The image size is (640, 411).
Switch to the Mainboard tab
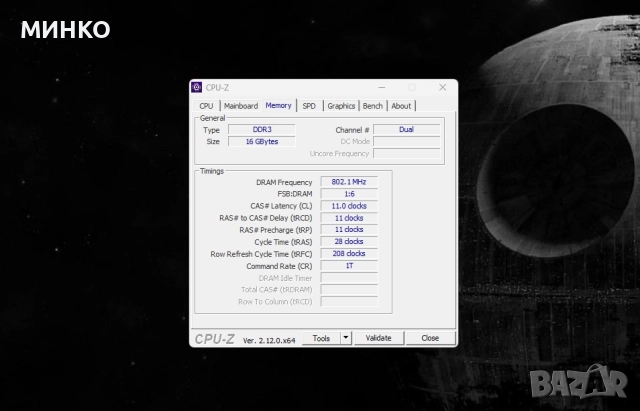[241, 106]
